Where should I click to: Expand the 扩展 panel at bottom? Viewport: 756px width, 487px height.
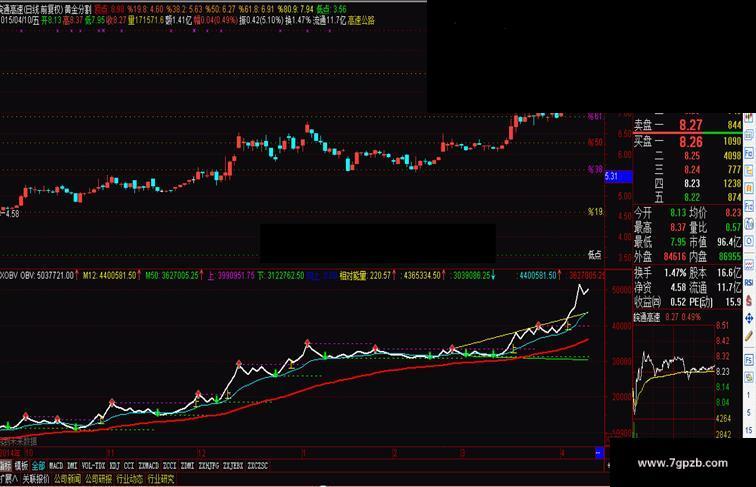tap(9, 479)
